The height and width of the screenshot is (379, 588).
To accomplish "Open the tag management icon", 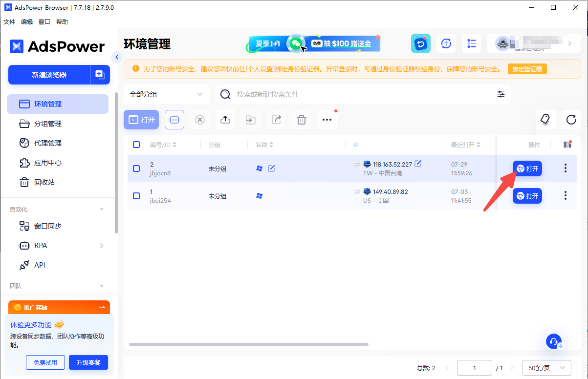I will pyautogui.click(x=545, y=120).
